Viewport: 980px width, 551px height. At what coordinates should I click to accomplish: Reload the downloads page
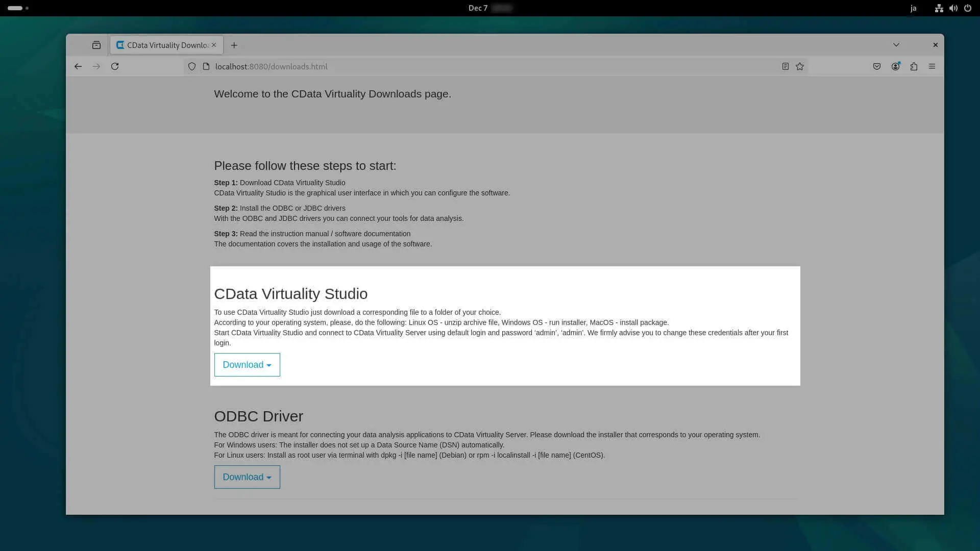point(115,66)
